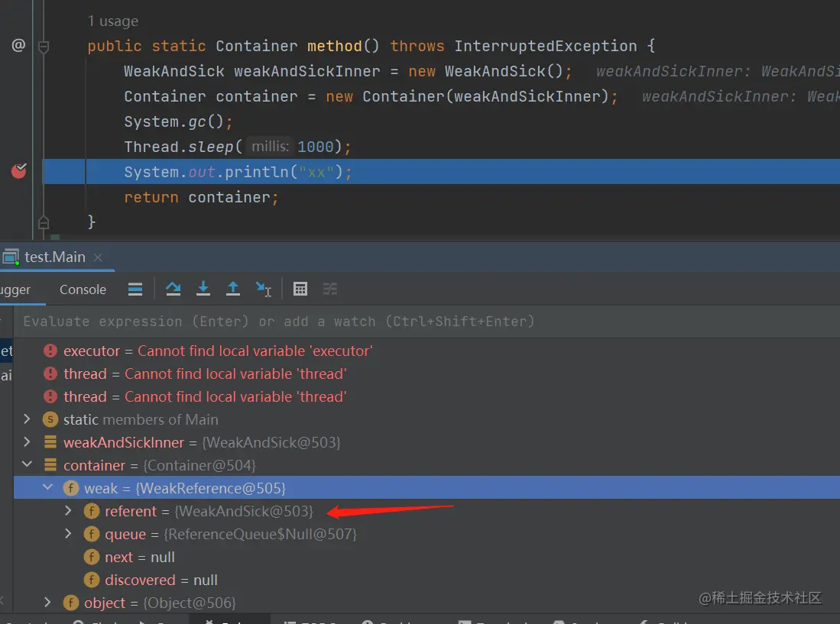Expand the referent field node
The width and height of the screenshot is (840, 624).
pos(68,510)
